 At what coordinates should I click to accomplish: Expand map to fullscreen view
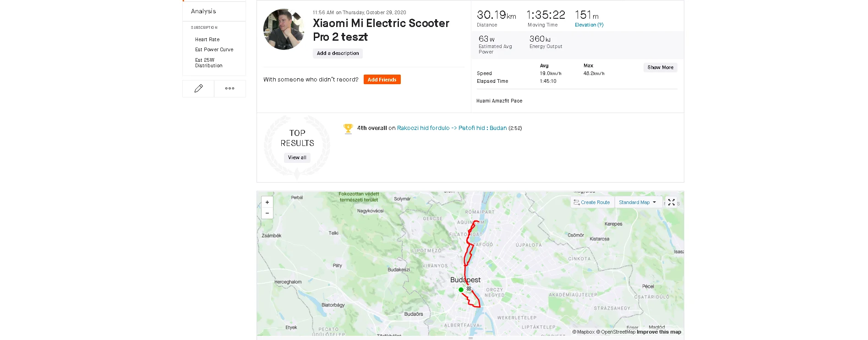[x=671, y=202]
